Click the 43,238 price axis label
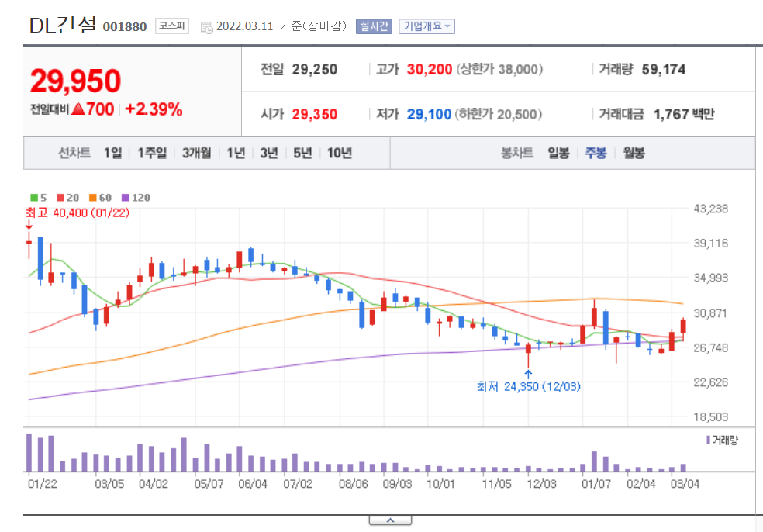The width and height of the screenshot is (763, 532). coord(710,209)
